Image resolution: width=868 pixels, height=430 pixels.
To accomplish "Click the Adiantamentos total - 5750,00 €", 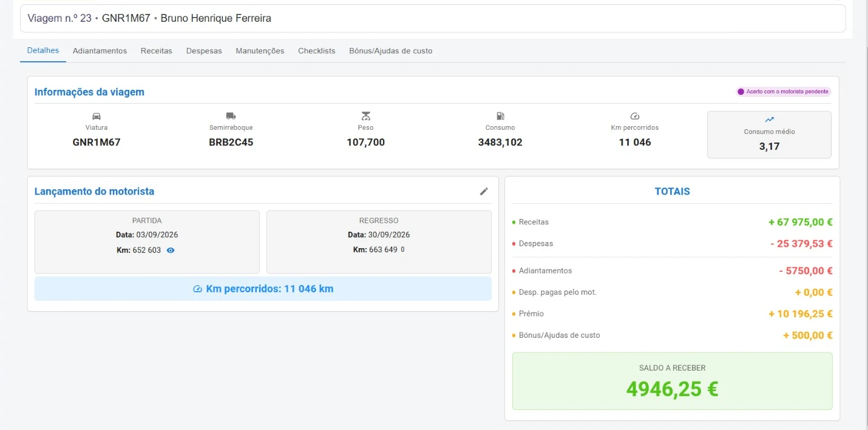I will click(x=805, y=271).
